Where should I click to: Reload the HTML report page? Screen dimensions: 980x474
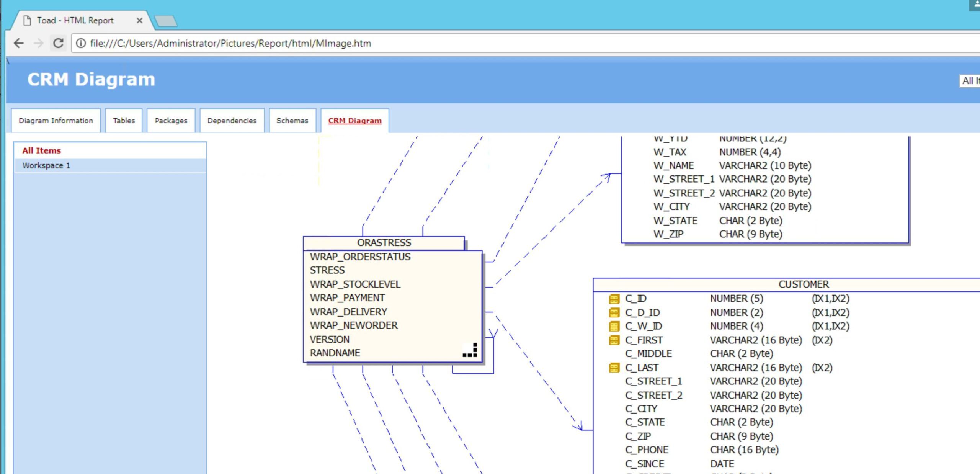coord(58,43)
